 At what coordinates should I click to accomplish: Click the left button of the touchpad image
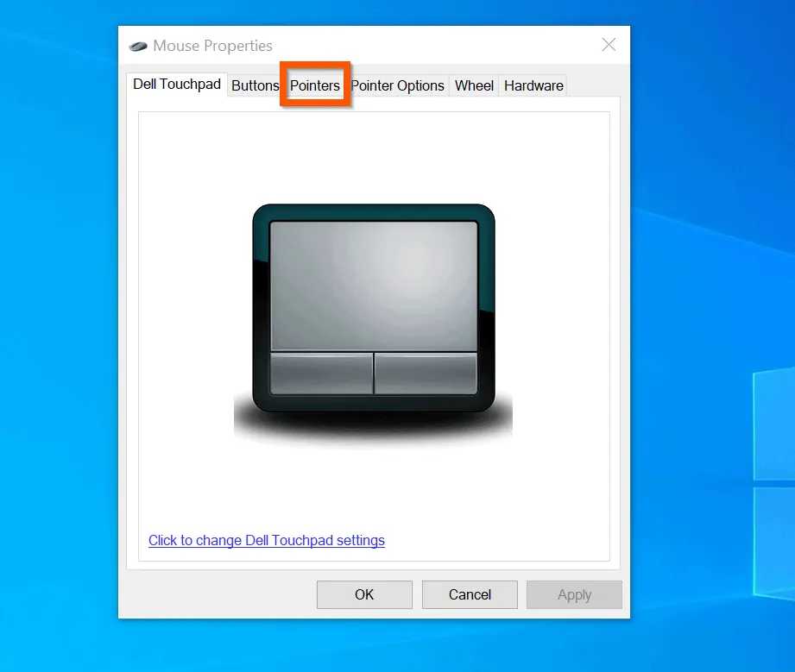[321, 373]
